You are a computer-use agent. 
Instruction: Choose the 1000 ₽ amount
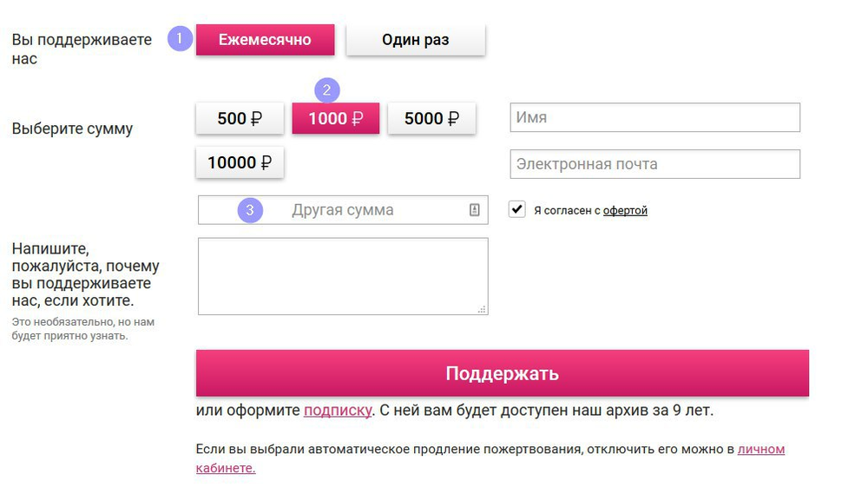[x=335, y=119]
